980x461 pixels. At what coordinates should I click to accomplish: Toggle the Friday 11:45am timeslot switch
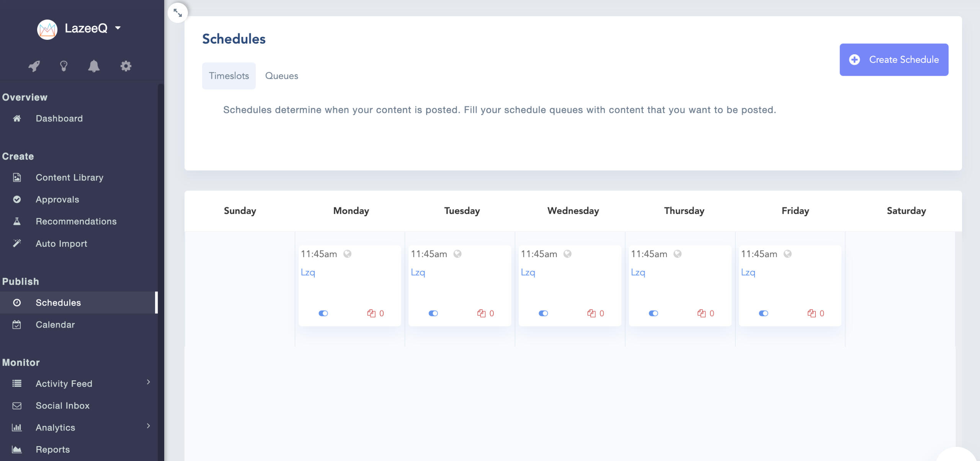pos(763,313)
